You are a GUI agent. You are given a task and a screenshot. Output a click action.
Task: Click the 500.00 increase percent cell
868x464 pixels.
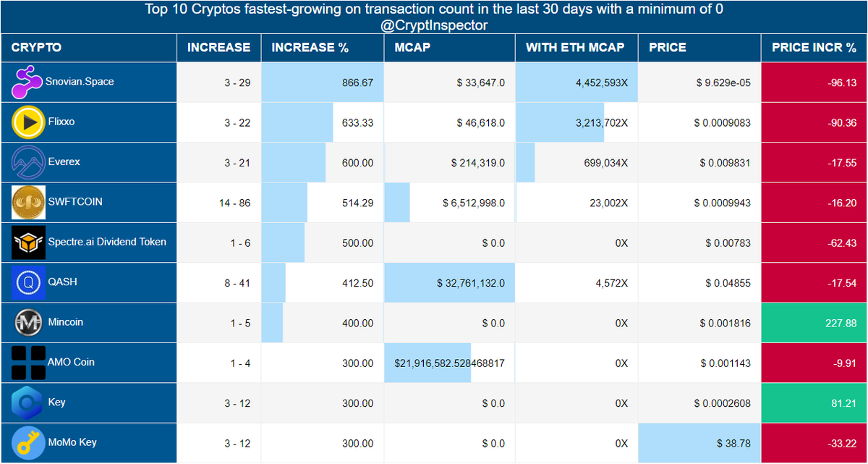pos(323,242)
